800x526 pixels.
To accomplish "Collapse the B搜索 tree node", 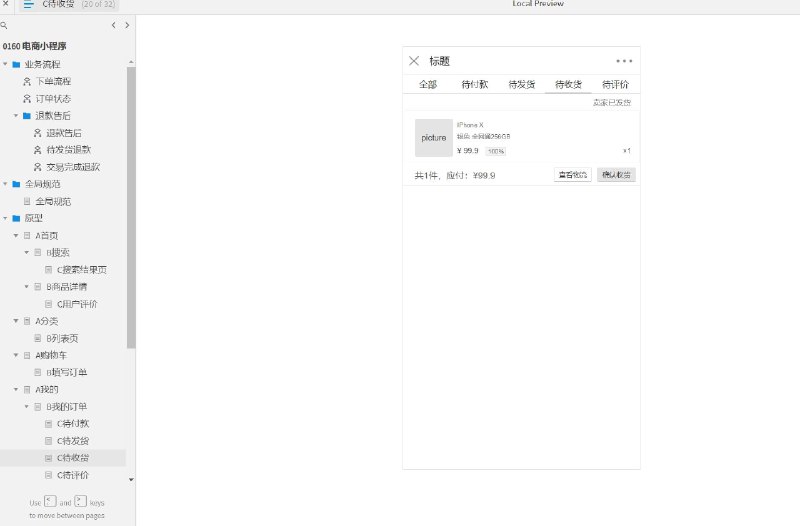I will tap(27, 253).
